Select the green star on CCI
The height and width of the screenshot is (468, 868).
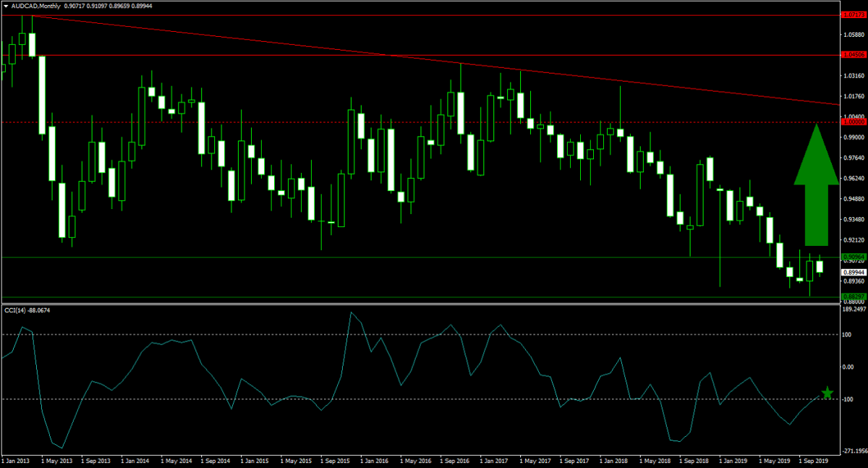[827, 393]
